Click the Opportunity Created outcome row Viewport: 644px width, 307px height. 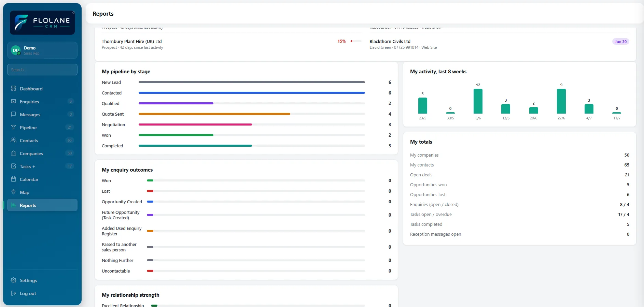coord(247,202)
